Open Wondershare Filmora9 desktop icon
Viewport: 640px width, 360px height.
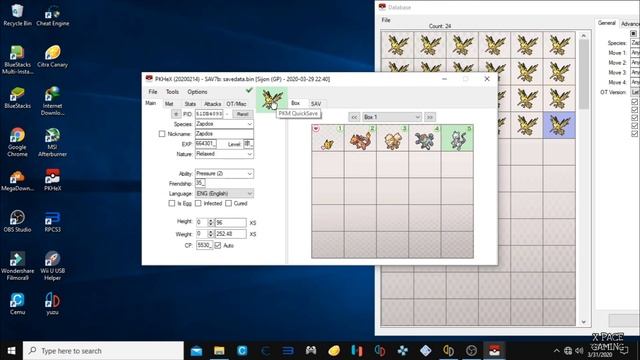(x=17, y=266)
